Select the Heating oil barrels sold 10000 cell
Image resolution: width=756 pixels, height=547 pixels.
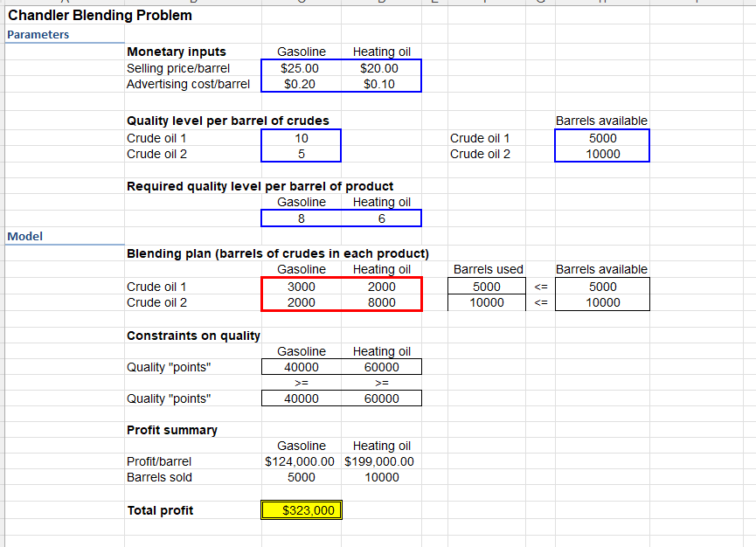(381, 477)
